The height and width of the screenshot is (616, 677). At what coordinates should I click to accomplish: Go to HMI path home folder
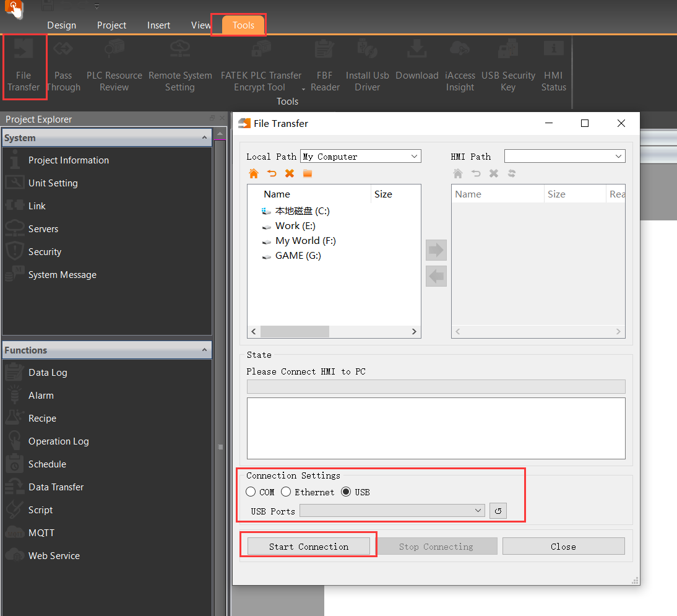(458, 173)
